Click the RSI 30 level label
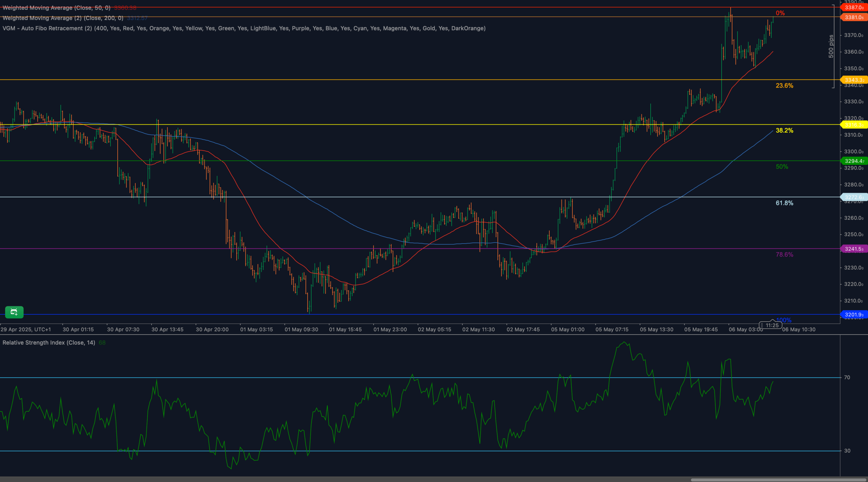This screenshot has width=868, height=482. coord(847,451)
